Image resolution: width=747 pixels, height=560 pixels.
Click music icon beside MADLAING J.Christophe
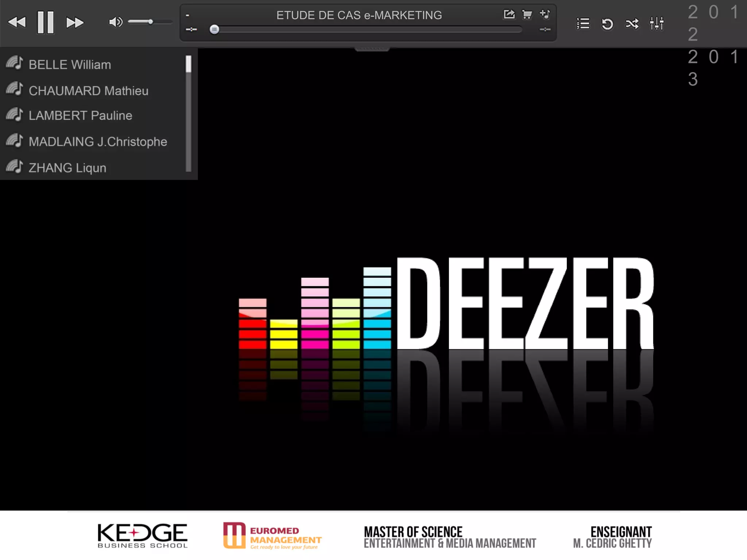pos(15,141)
